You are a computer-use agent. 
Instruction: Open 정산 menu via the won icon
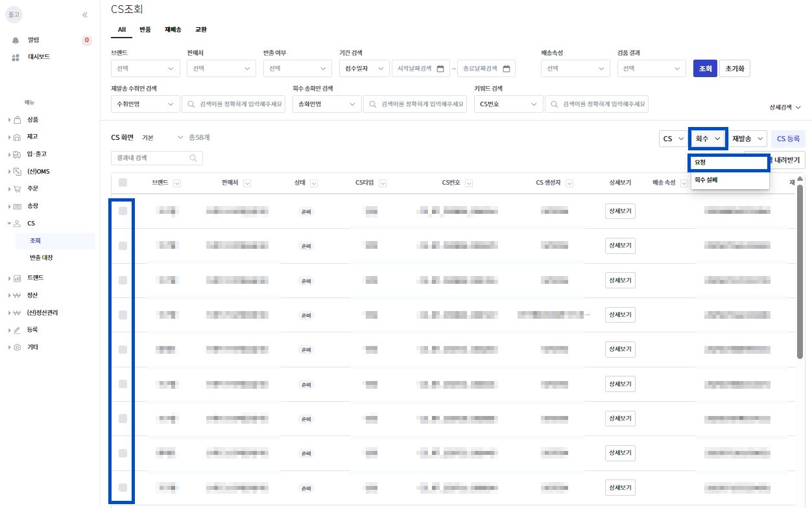coord(18,295)
